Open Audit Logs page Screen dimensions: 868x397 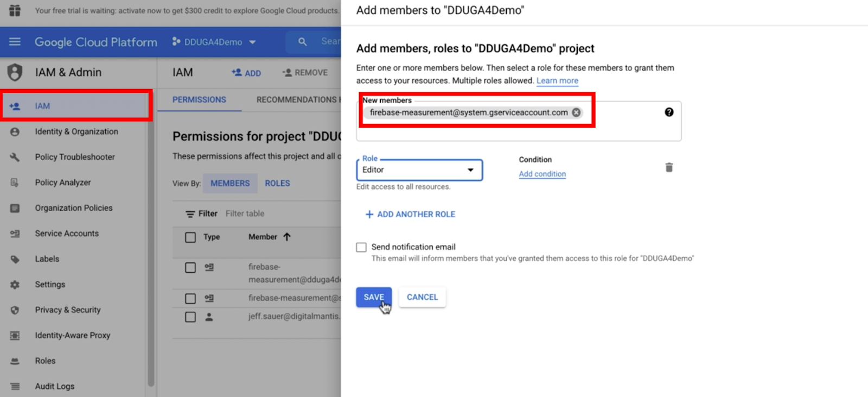point(74,387)
